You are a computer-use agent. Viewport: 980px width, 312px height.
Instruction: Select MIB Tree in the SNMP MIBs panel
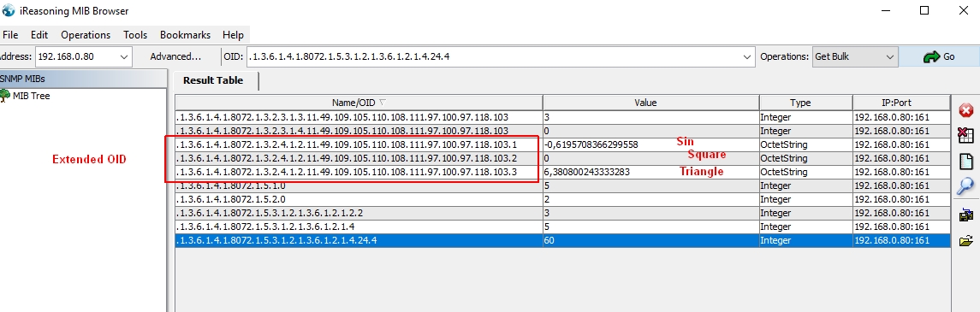(x=32, y=96)
